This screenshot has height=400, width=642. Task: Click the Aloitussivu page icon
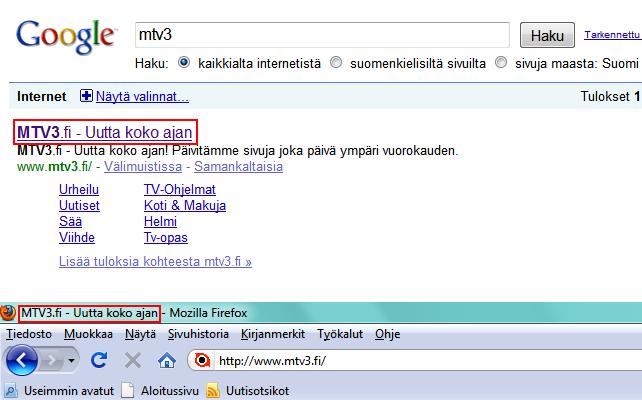(128, 391)
